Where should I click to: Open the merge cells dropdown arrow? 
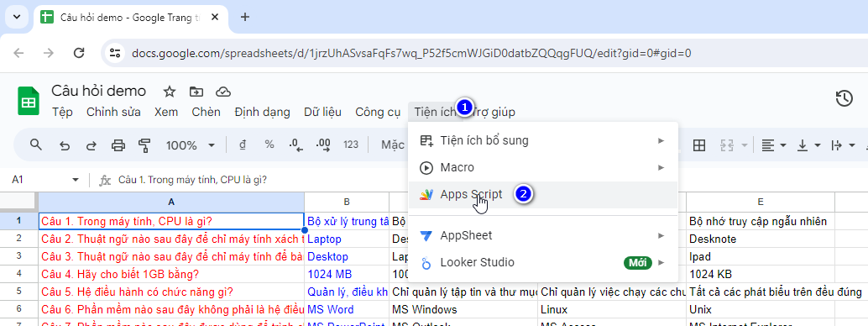coord(744,145)
